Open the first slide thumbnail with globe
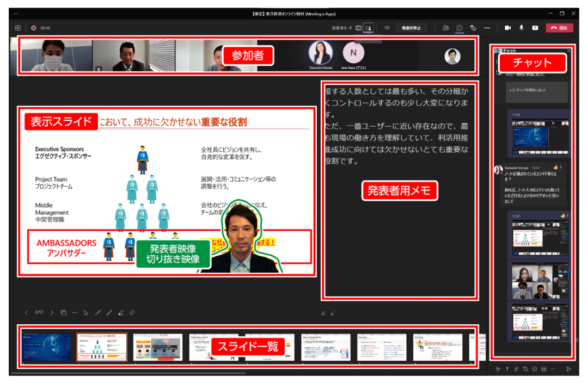 pos(46,348)
